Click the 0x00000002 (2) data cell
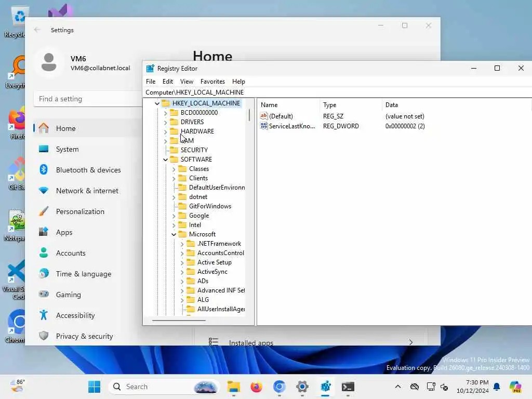532x399 pixels. (405, 126)
